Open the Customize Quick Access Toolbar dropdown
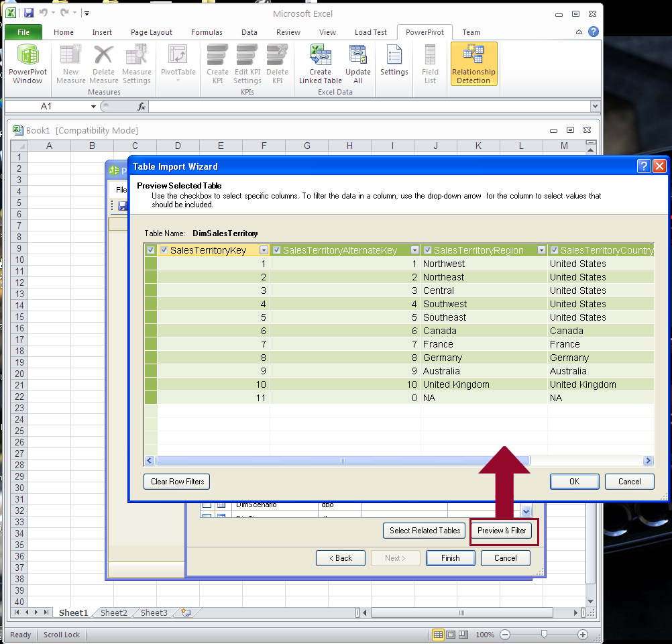Screen dimensions: 672x644 (87, 13)
